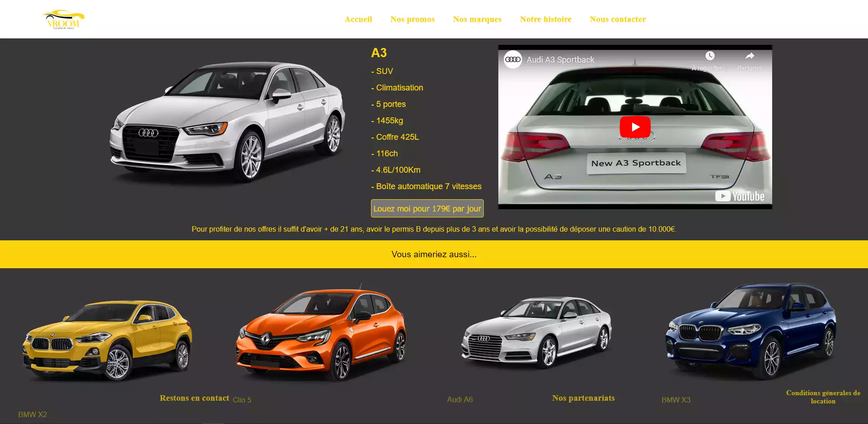Viewport: 868px width, 424px height.
Task: Click the '- SUV' spec line
Action: click(382, 71)
